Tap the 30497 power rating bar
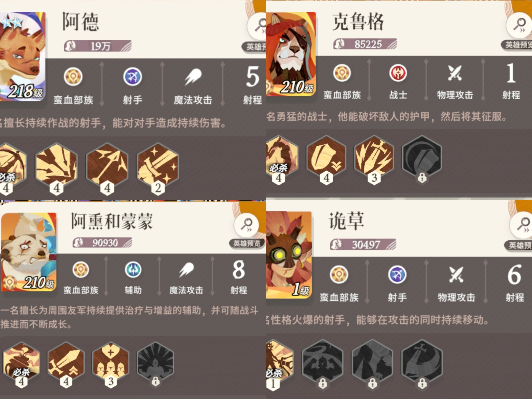 coord(363,245)
